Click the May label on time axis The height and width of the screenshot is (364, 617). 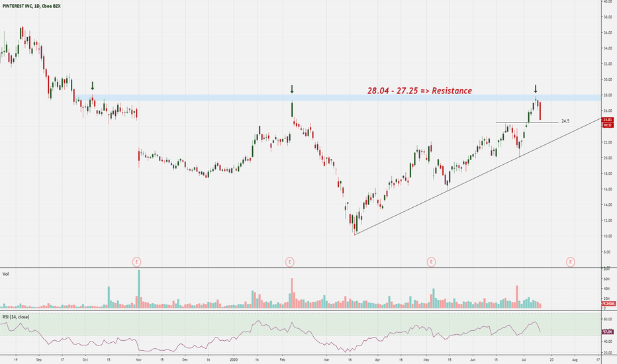(426, 359)
